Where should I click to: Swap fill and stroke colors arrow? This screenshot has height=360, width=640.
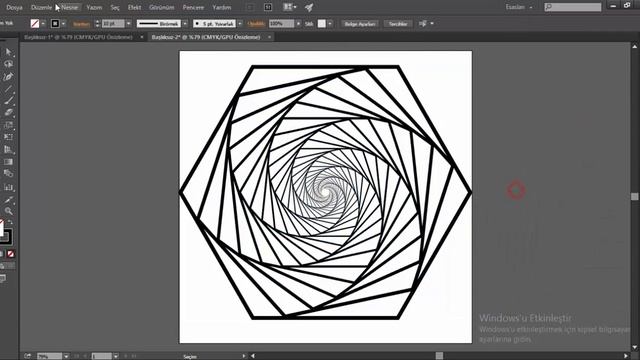[x=10, y=222]
